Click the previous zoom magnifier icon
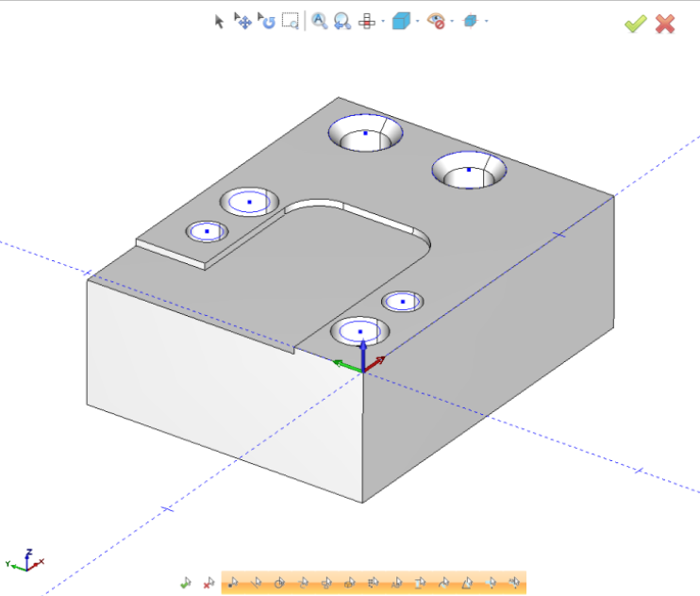 (342, 21)
